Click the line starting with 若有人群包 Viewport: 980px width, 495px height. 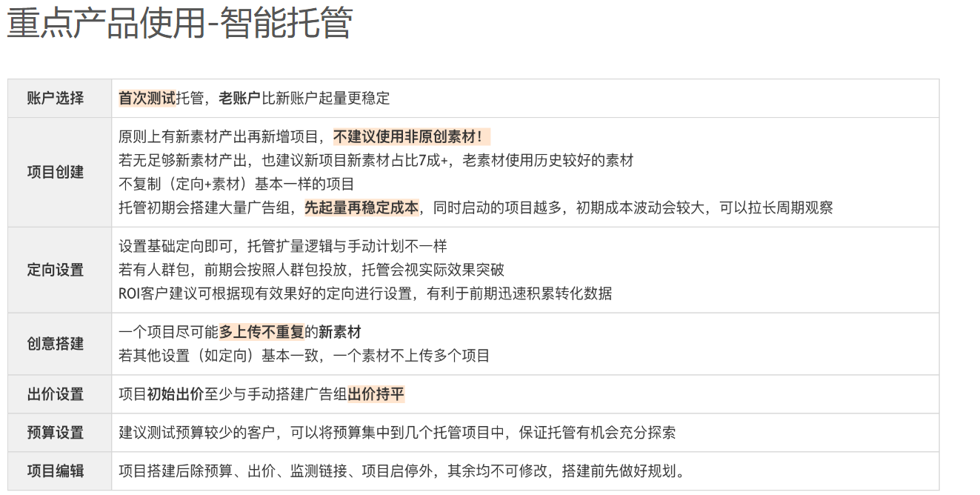(311, 270)
